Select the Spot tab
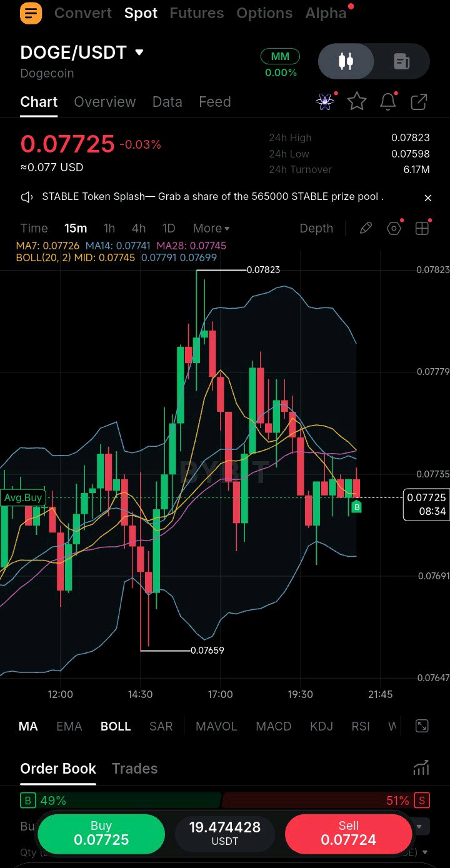Screen dimensions: 450x868 point(141,13)
